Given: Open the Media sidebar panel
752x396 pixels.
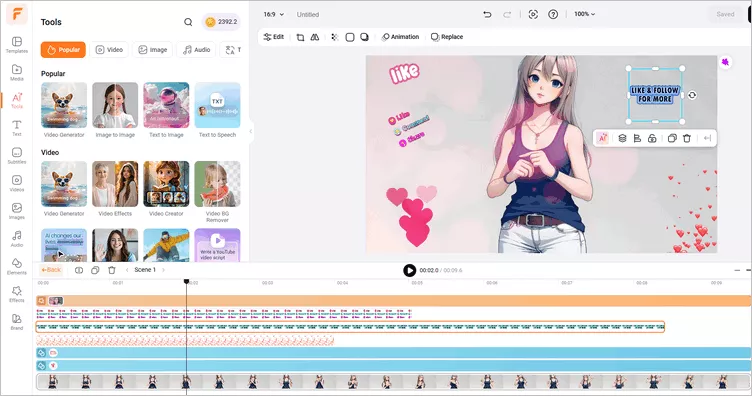Looking at the screenshot, I should coord(17,72).
